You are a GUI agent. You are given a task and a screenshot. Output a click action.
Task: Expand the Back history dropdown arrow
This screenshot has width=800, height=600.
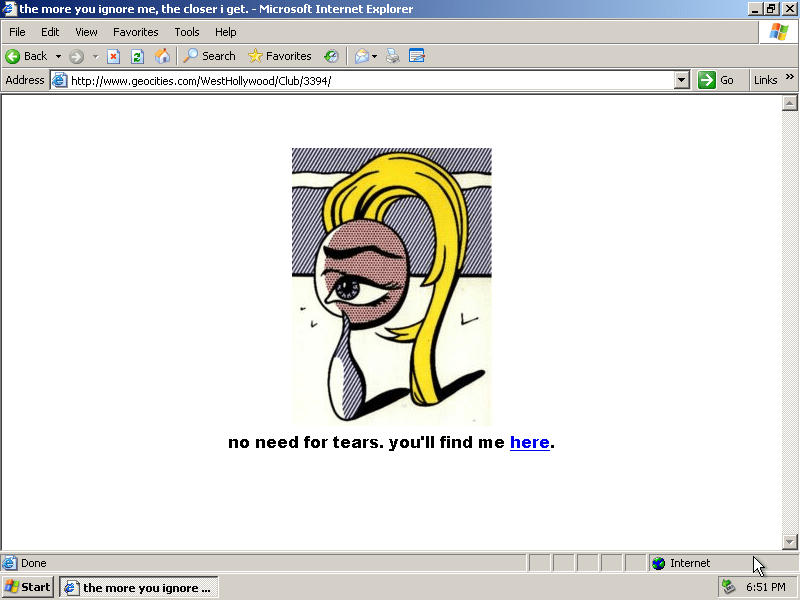[58, 56]
